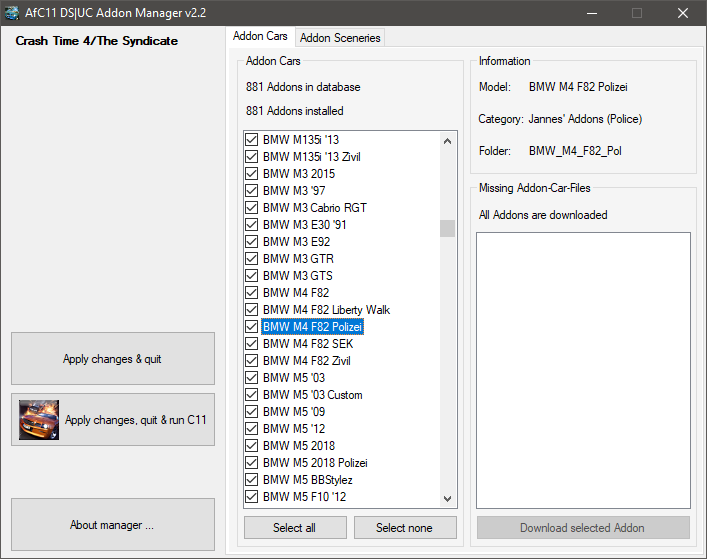The width and height of the screenshot is (707, 559).
Task: Click the app icon in title bar
Action: (x=12, y=13)
